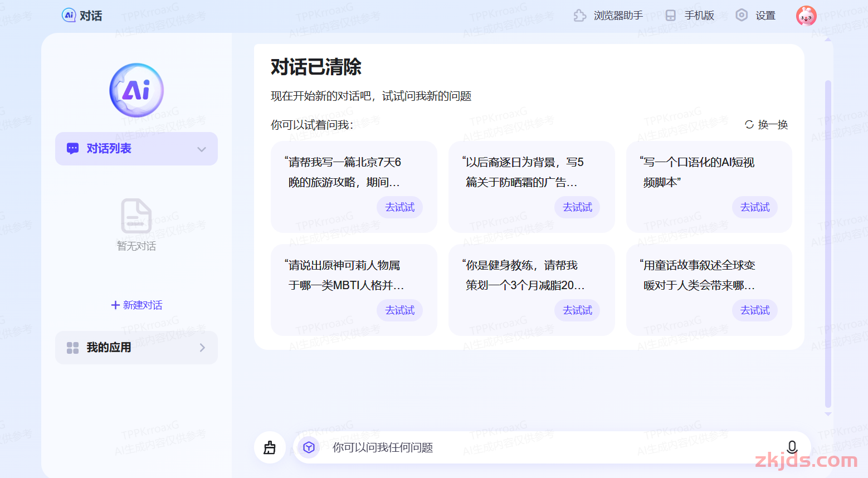Click 去试试 for 防晒霜广告 prompt
Screen dimensions: 868x478
point(577,207)
